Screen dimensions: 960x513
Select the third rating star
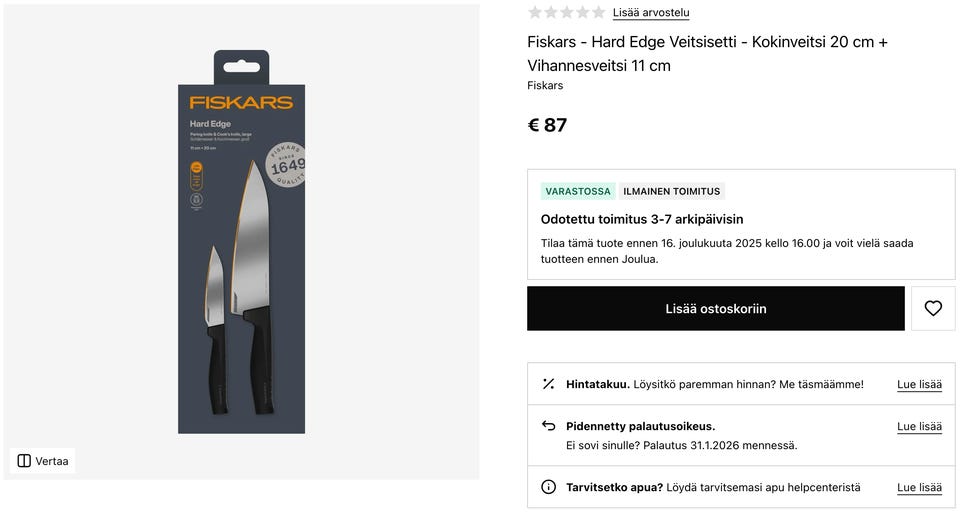coord(567,12)
